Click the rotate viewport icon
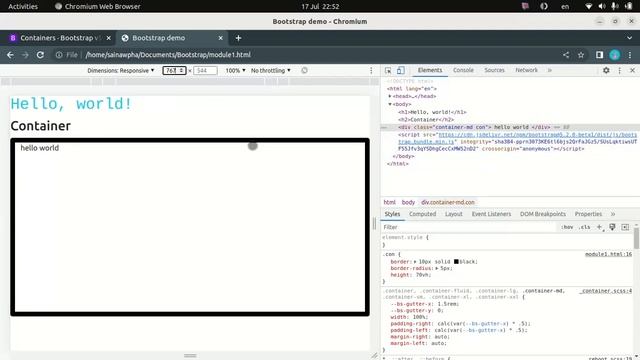The width and height of the screenshot is (640, 360). (x=304, y=70)
